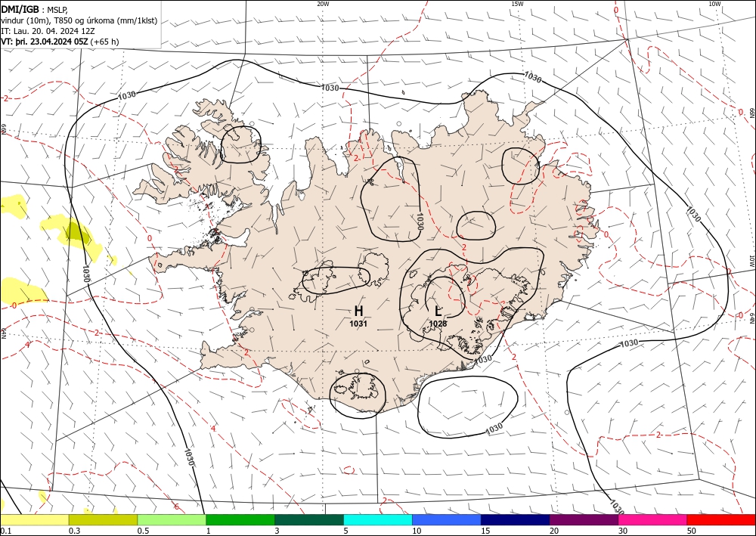Select the 'vindur (10m), T850 og úrkoma' line

pyautogui.click(x=79, y=20)
